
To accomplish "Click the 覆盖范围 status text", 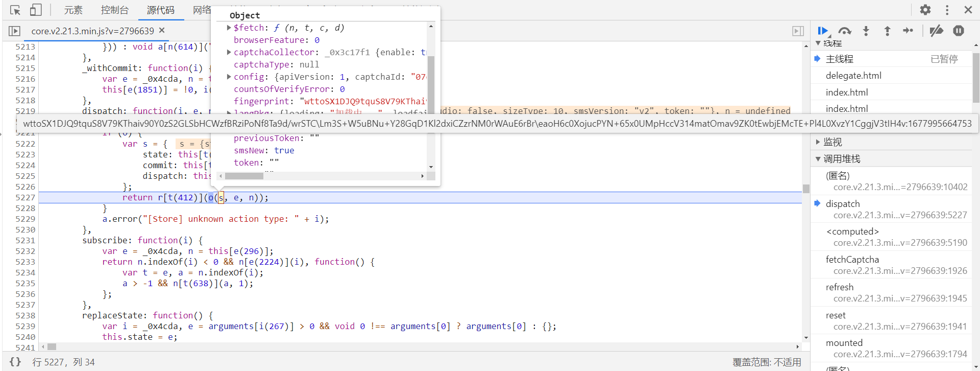I will click(767, 362).
